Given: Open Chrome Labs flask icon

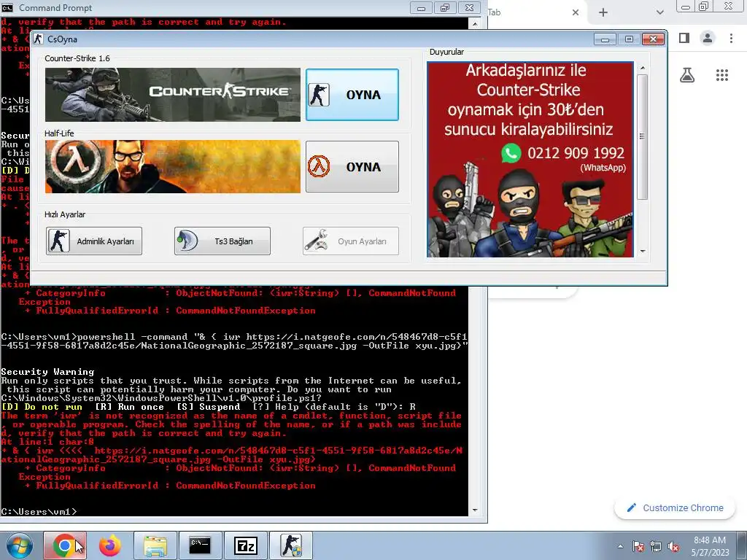Looking at the screenshot, I should tap(687, 75).
